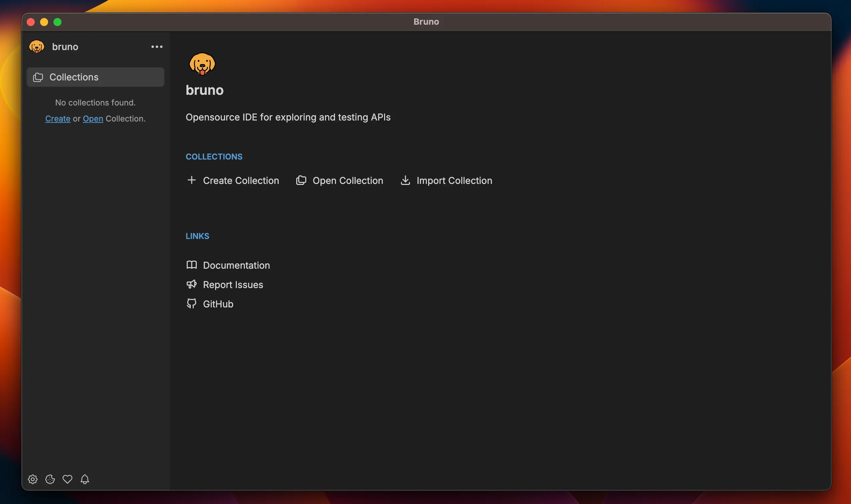Viewport: 851px width, 504px height.
Task: Open the cookies manager icon
Action: pyautogui.click(x=50, y=479)
